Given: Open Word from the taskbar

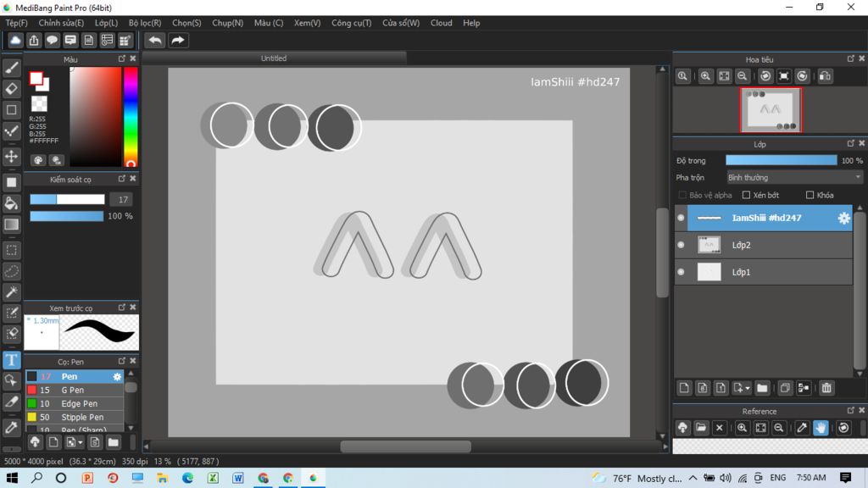Looking at the screenshot, I should pyautogui.click(x=238, y=478).
